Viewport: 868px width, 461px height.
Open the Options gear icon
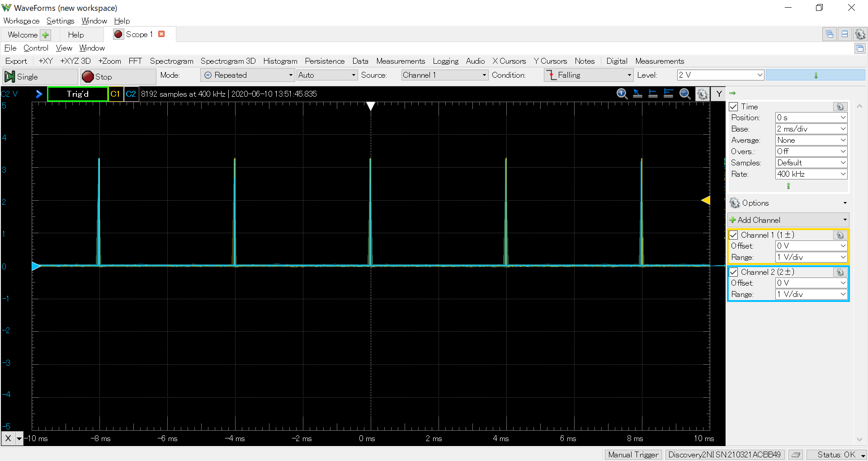click(735, 203)
